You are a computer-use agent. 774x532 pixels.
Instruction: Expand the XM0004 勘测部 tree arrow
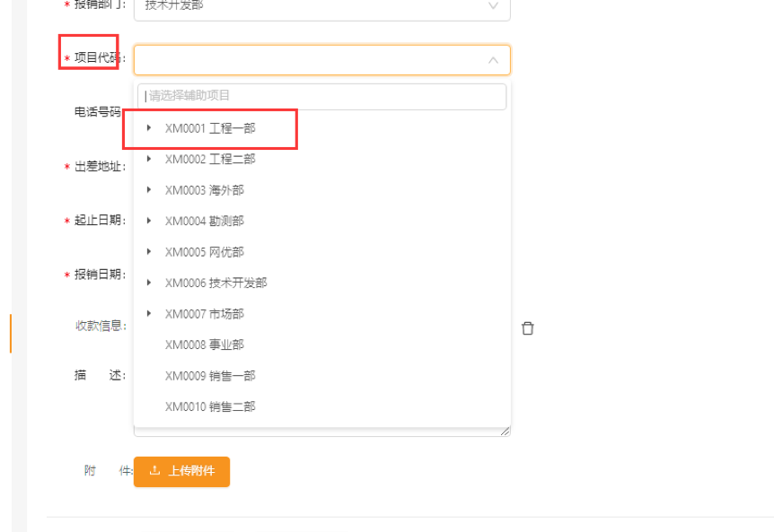pos(149,221)
